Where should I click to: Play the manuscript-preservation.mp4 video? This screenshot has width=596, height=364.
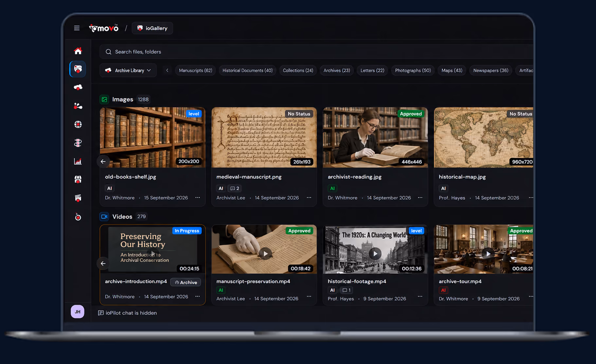coord(265,254)
